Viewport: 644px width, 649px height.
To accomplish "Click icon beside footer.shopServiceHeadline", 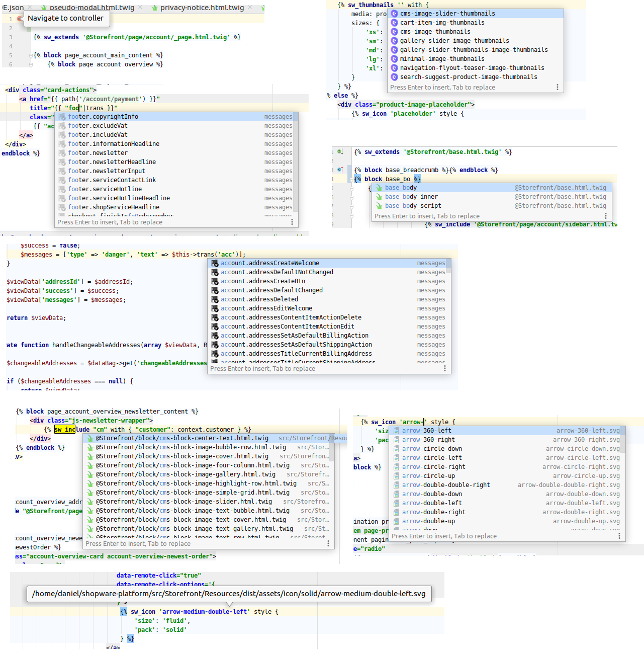I will click(62, 207).
